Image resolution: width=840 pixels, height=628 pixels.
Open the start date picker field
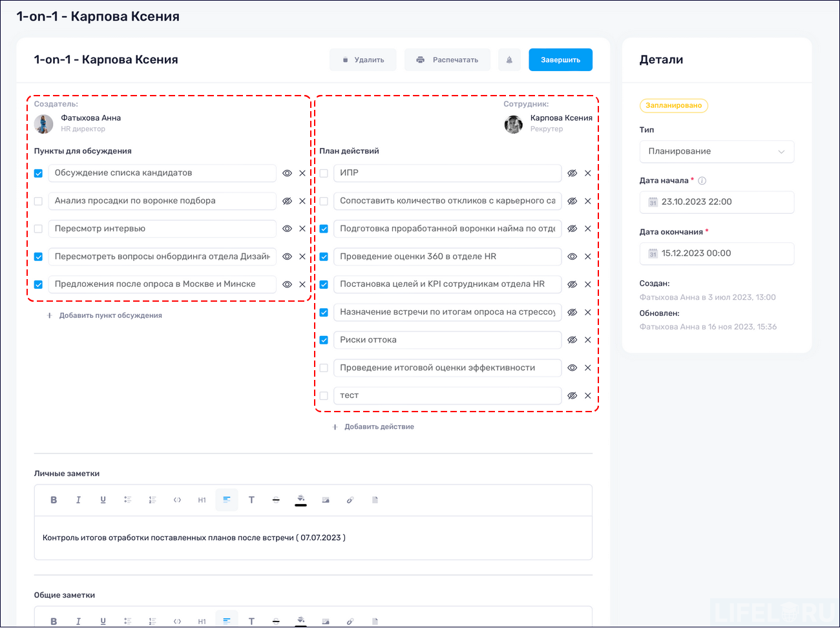pyautogui.click(x=717, y=202)
